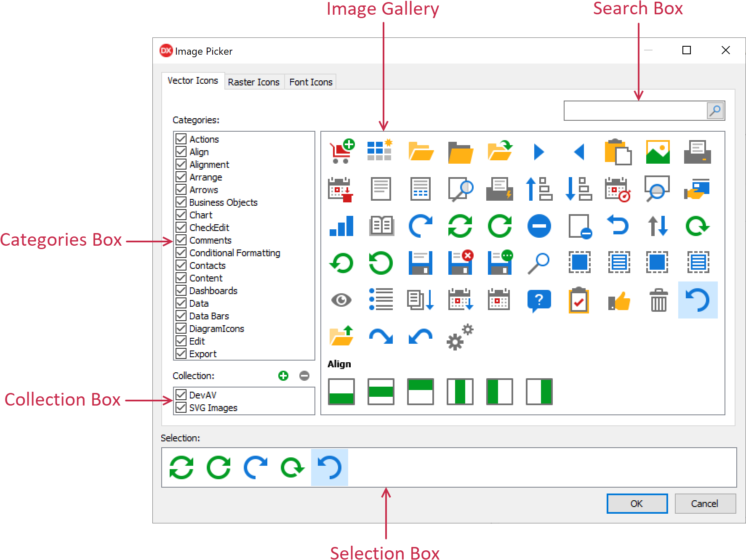The width and height of the screenshot is (746, 560).
Task: Uncheck the SVG Images collection checkbox
Action: click(x=181, y=407)
